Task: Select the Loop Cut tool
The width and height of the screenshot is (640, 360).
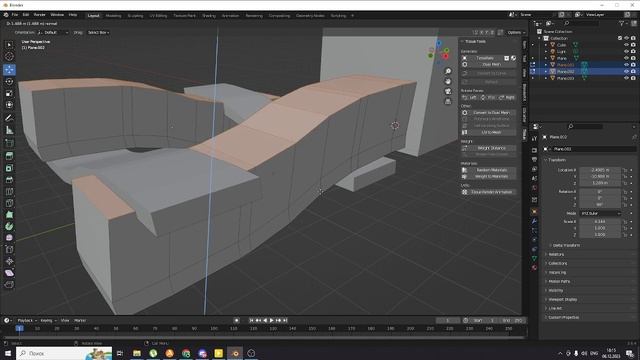Action: point(9,191)
